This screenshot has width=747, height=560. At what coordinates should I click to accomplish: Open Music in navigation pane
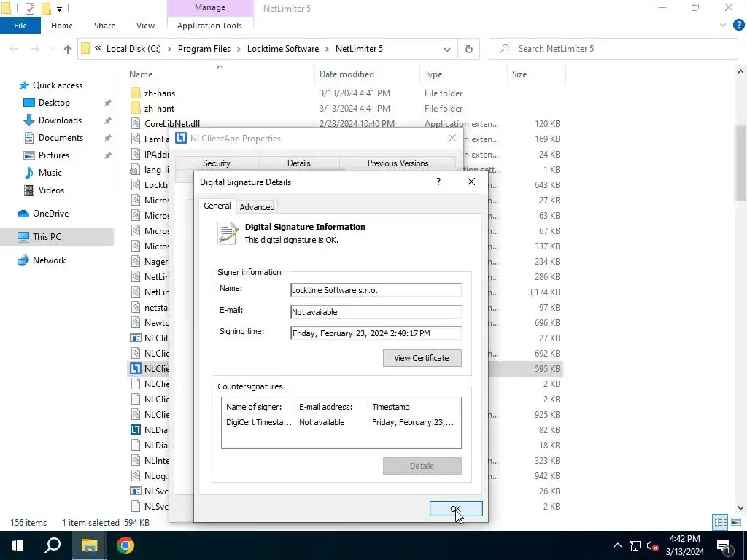click(x=50, y=173)
